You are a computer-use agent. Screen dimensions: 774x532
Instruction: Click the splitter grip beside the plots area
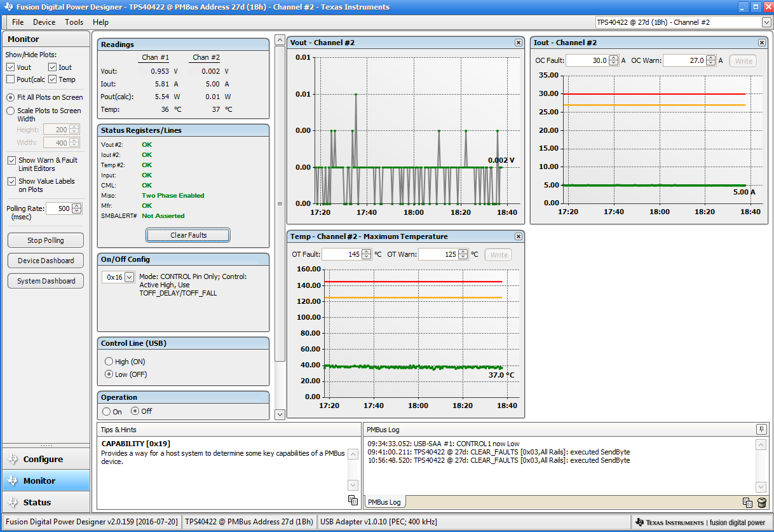click(280, 204)
